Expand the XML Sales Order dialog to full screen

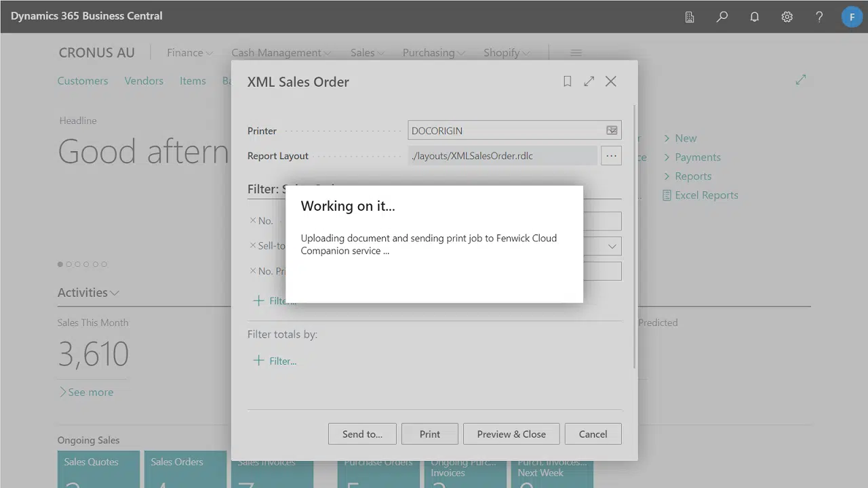coord(589,81)
